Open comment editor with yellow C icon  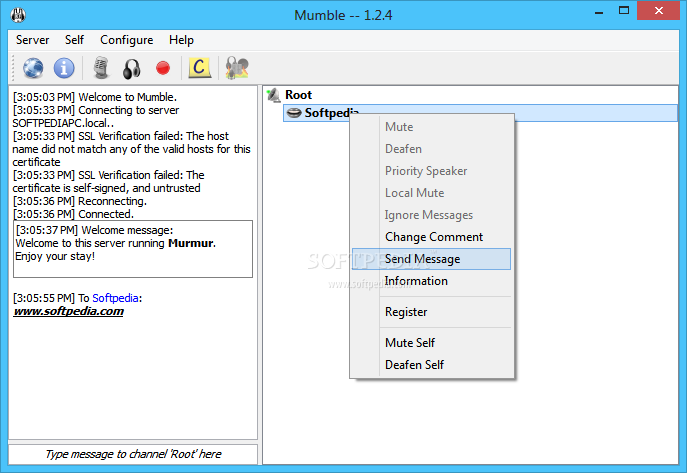(199, 68)
